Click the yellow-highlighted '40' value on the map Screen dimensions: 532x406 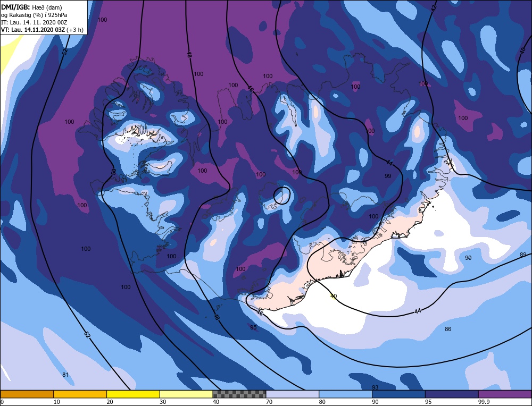coord(334,296)
